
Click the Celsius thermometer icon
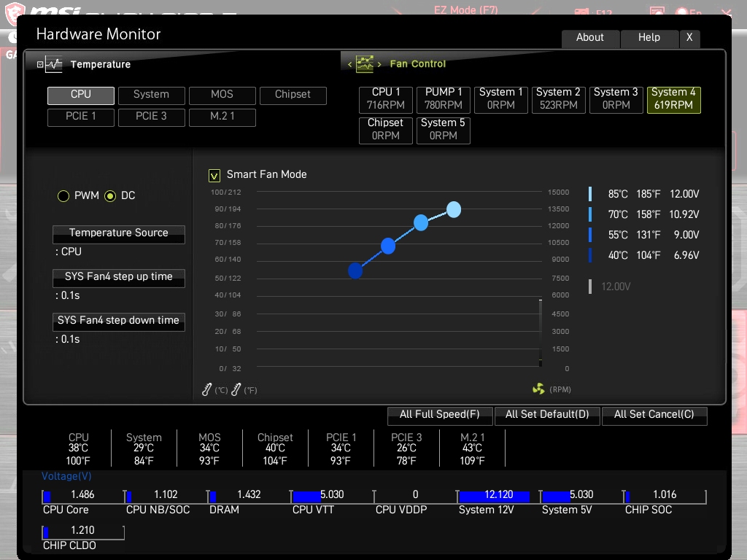click(x=206, y=389)
